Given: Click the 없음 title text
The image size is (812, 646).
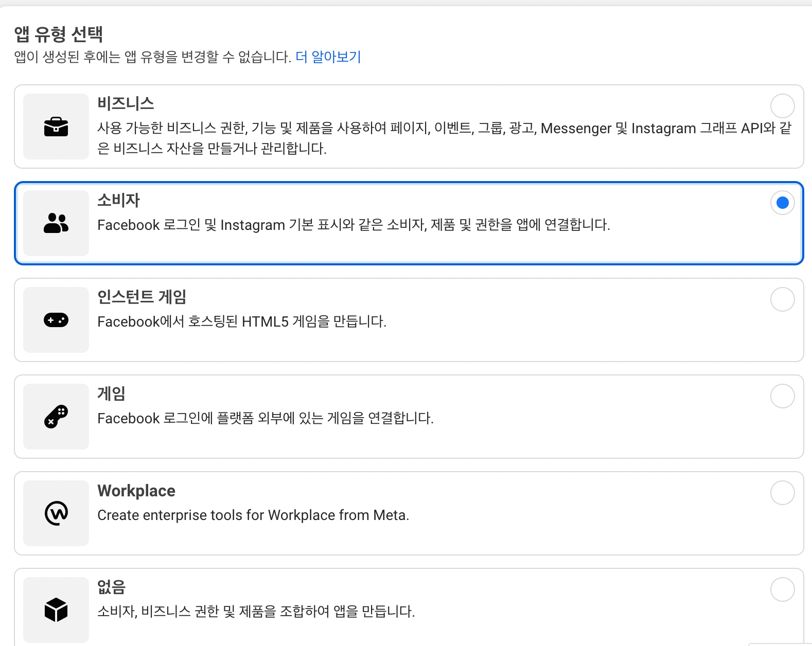Looking at the screenshot, I should point(111,587).
